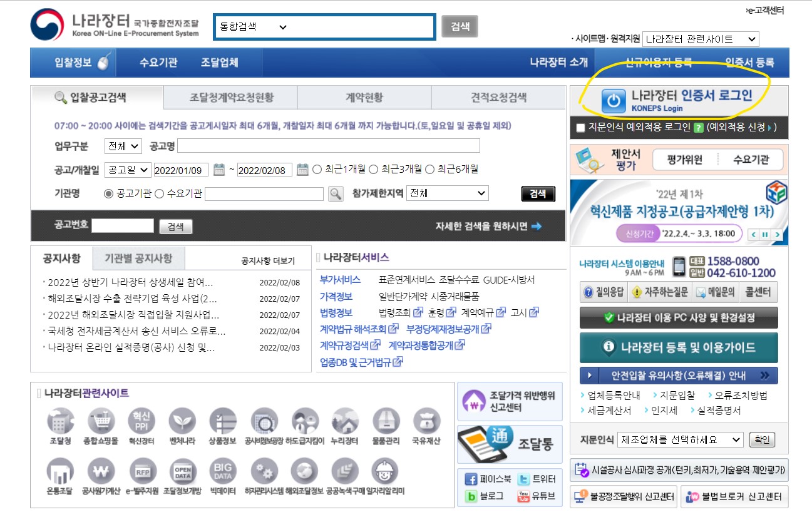The image size is (812, 512).
Task: Click the 온통조달 icon
Action: (60, 472)
